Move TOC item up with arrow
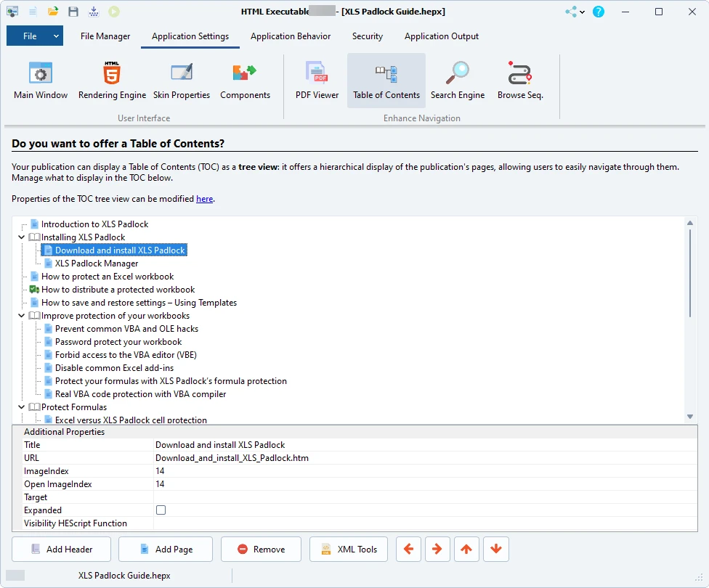The width and height of the screenshot is (709, 588). pyautogui.click(x=466, y=550)
